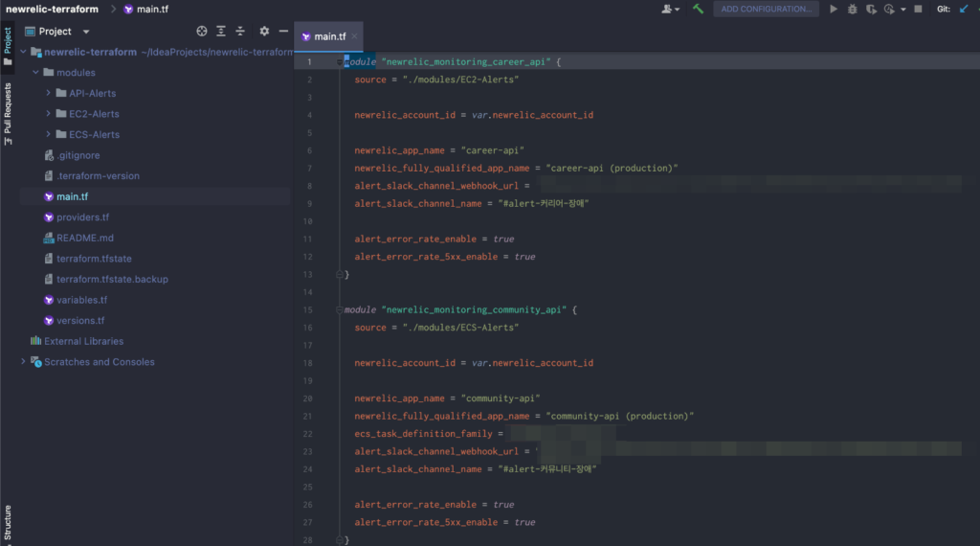Open variables.tf file
This screenshot has height=546, width=980.
(x=76, y=300)
